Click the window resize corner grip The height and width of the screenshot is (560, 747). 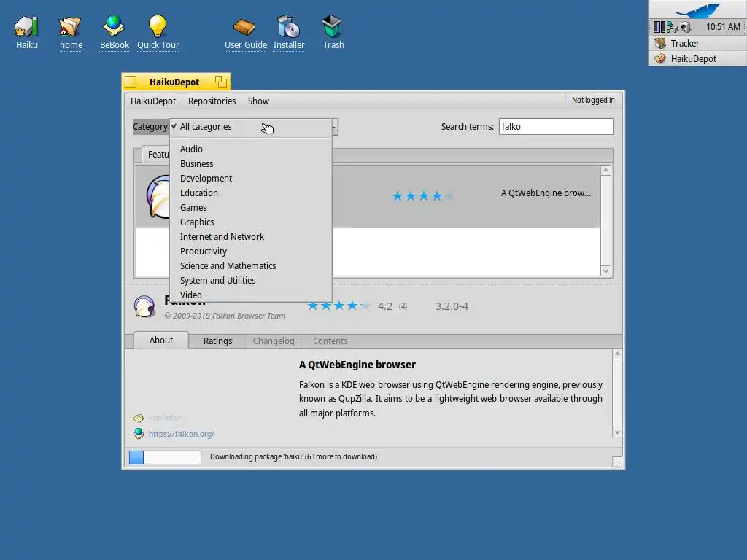pyautogui.click(x=618, y=462)
